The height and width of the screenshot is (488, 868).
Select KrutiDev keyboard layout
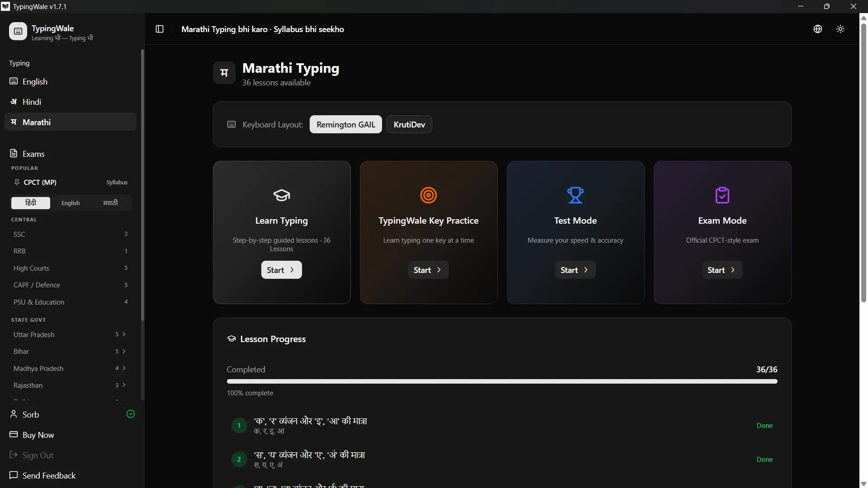[409, 124]
